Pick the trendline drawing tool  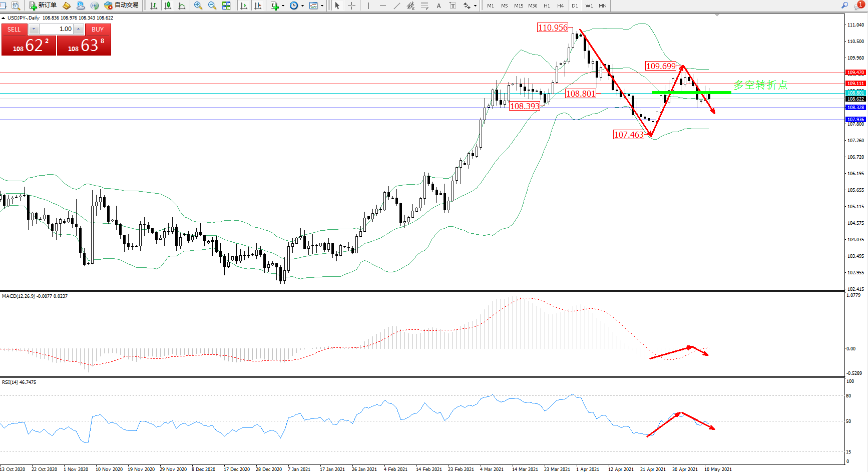(397, 6)
